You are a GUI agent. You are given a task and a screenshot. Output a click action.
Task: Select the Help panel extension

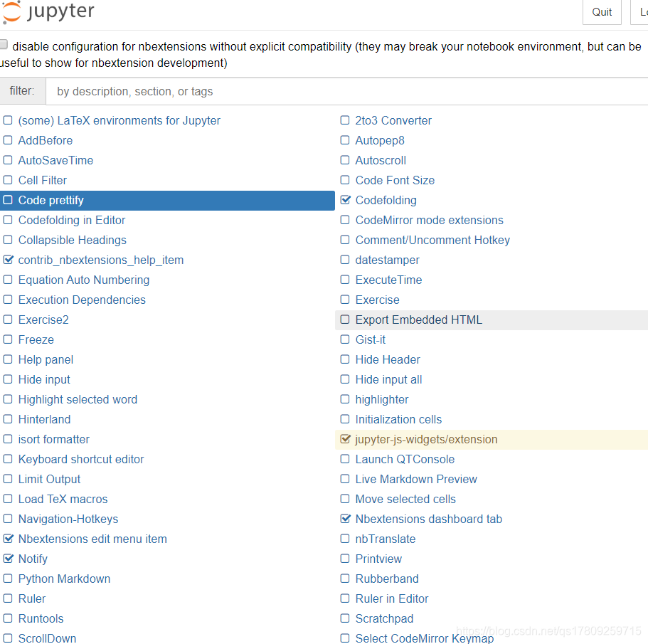(x=46, y=359)
